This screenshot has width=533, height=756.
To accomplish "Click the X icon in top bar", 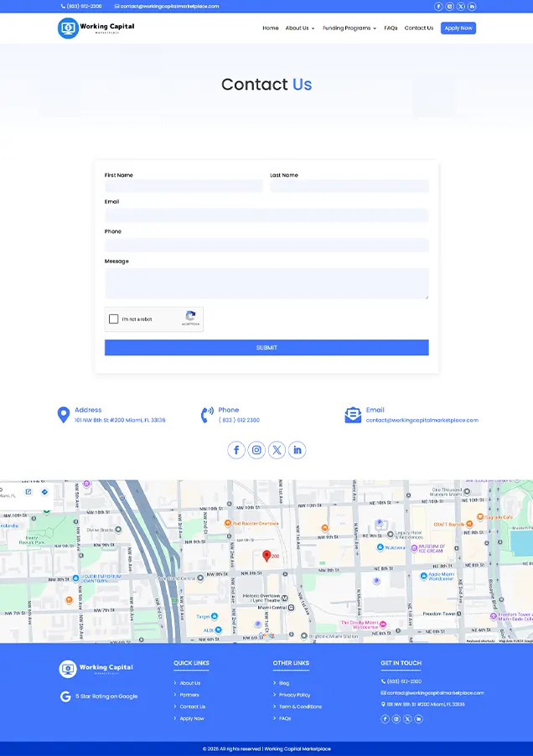I will point(461,6).
